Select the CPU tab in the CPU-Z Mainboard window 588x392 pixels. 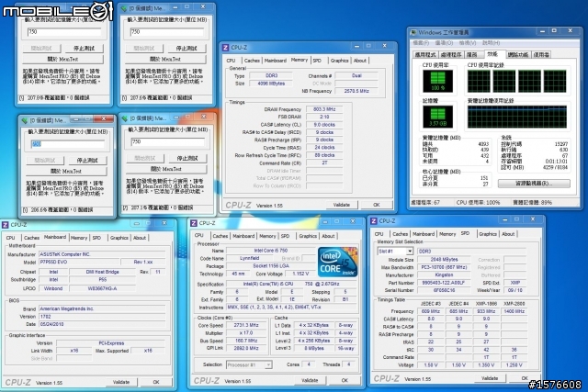pyautogui.click(x=11, y=238)
